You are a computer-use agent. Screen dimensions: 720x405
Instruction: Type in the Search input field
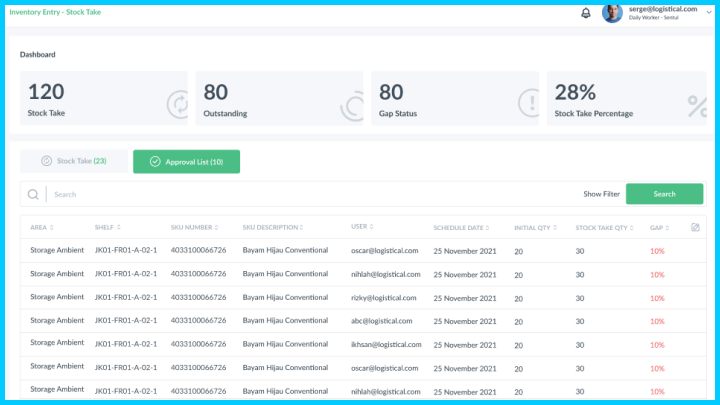[x=300, y=194]
